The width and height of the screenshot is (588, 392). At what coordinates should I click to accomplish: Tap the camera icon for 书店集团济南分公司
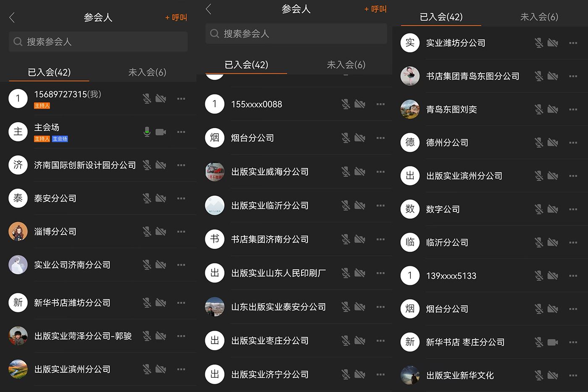coord(360,239)
